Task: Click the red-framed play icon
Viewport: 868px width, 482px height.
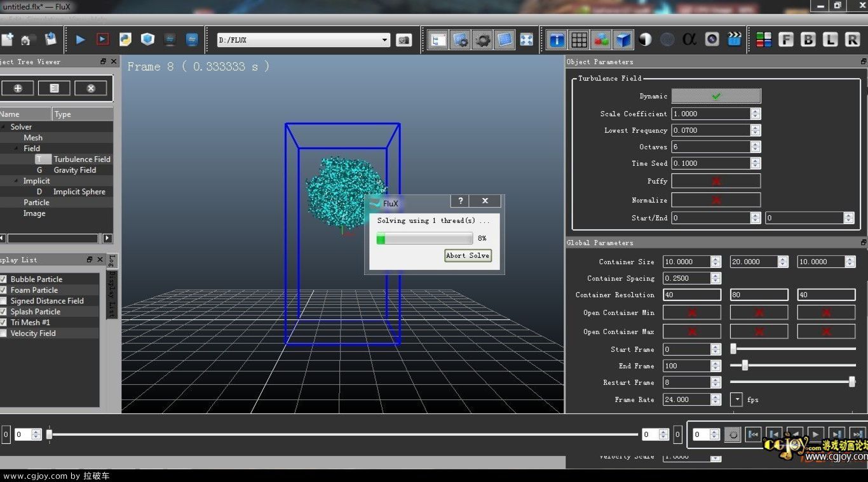Action: point(102,39)
